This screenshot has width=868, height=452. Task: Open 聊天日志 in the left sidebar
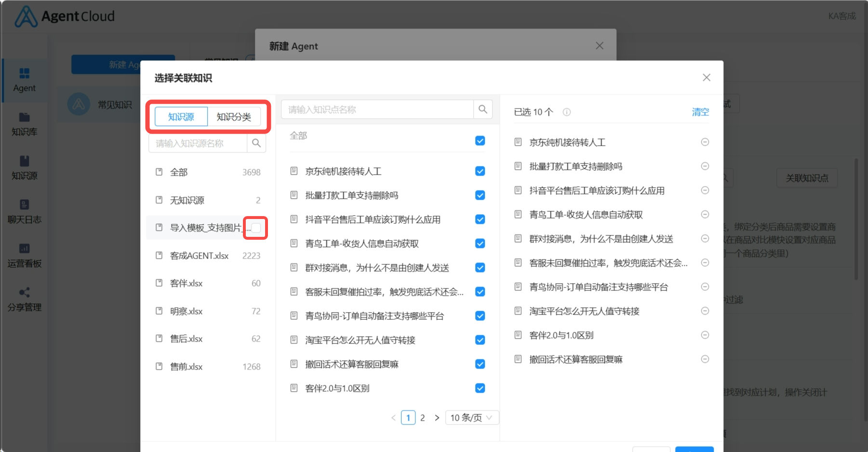point(24,212)
